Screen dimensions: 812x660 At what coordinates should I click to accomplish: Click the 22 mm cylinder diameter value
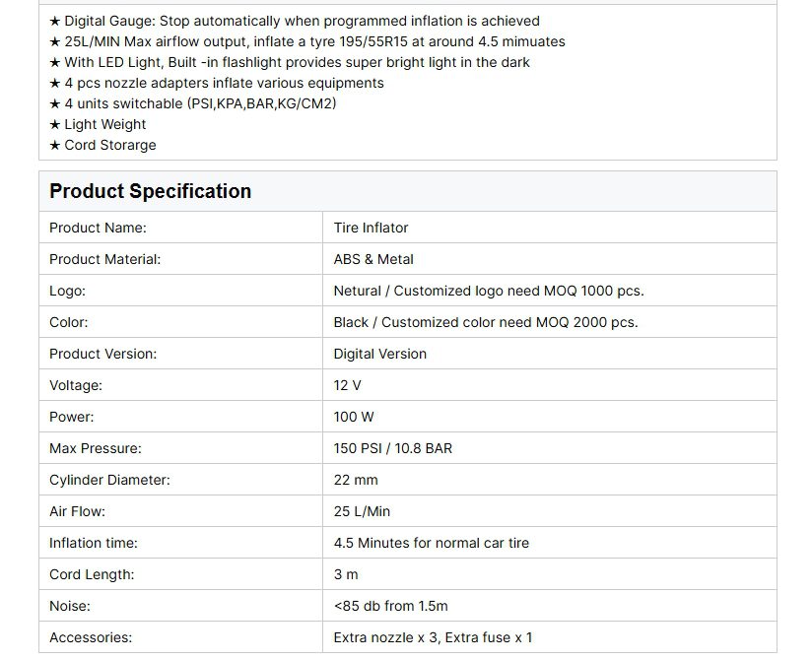click(356, 480)
